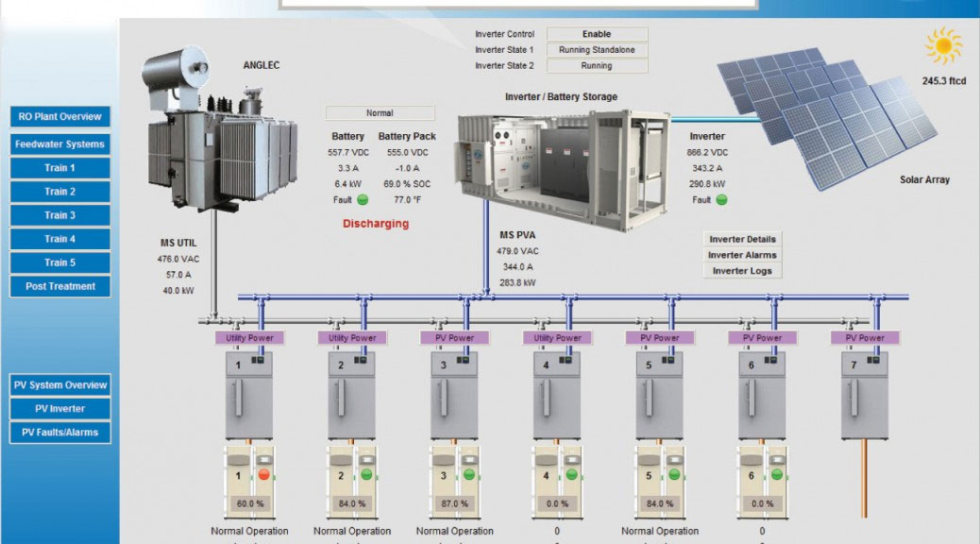
Task: Click the sun irradiance icon
Action: 942,46
